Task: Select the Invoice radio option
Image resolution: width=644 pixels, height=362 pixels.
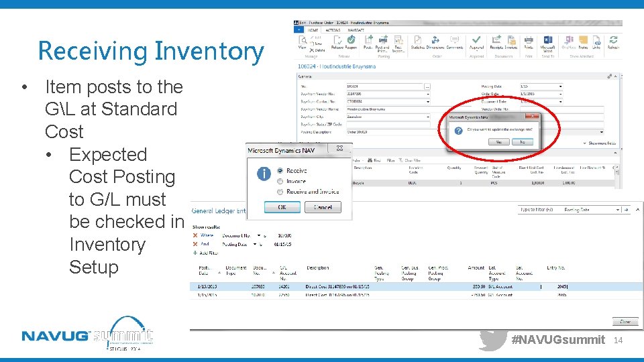Action: pyautogui.click(x=280, y=181)
